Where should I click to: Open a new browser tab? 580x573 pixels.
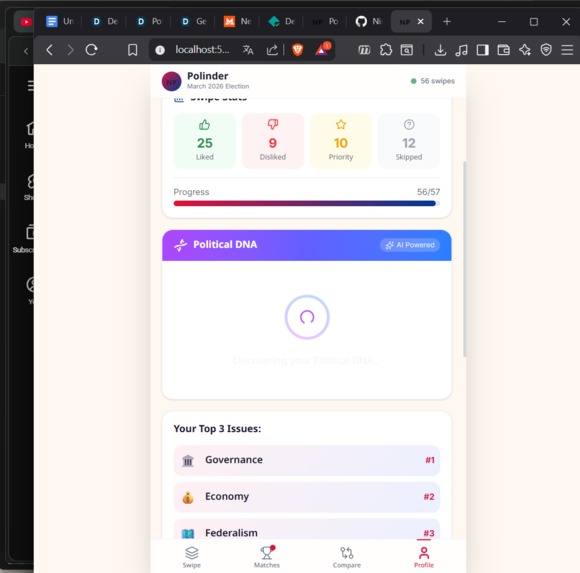tap(447, 22)
